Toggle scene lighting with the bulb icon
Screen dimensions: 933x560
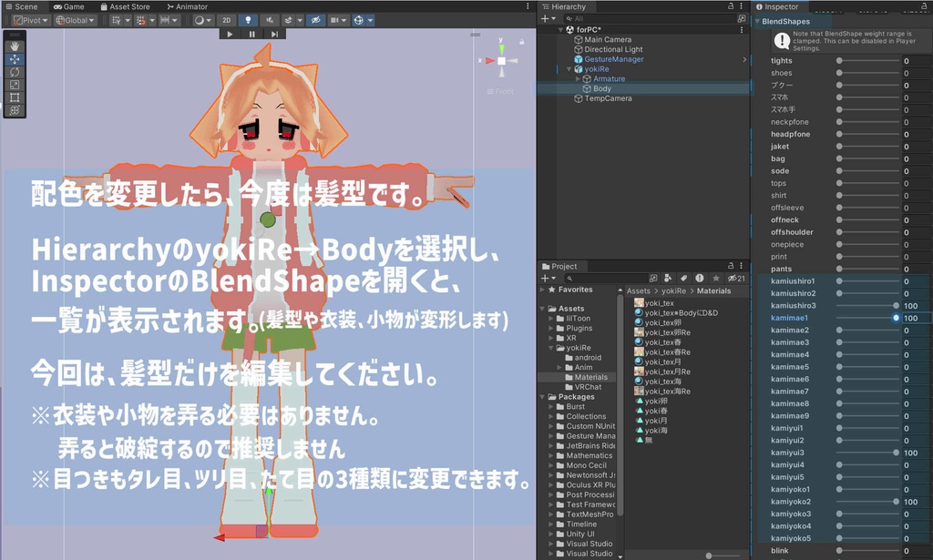click(248, 19)
